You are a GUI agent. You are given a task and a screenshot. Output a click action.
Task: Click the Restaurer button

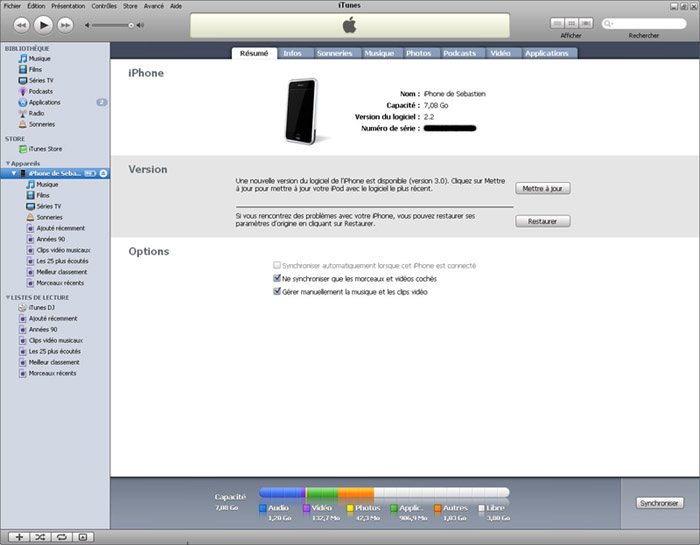pos(542,221)
